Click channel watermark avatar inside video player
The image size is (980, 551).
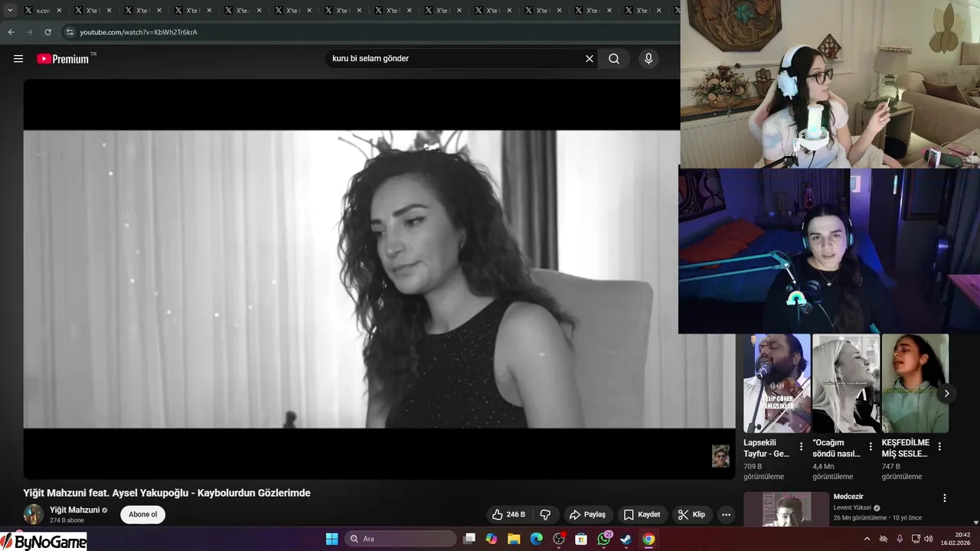point(720,456)
